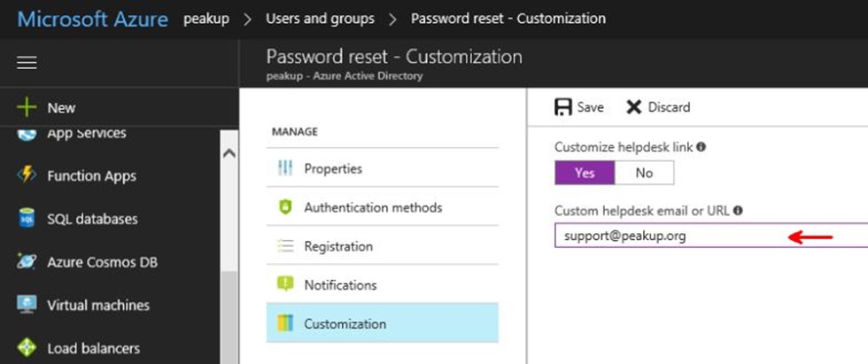Viewport: 868px width, 364px height.
Task: Open App Services in sidebar
Action: [x=87, y=134]
